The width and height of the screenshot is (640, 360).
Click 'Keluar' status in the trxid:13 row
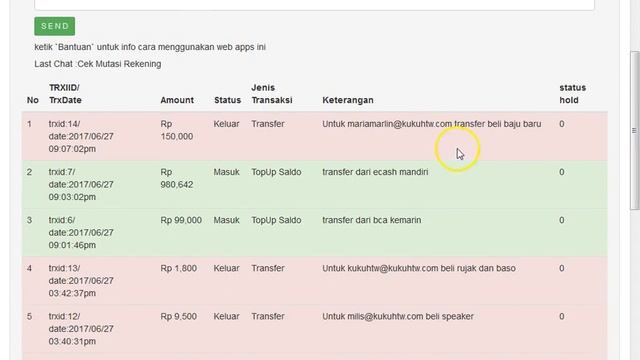pos(227,268)
